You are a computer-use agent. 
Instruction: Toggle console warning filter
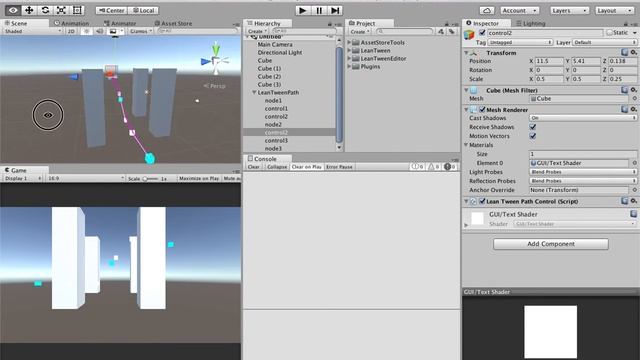[433, 167]
